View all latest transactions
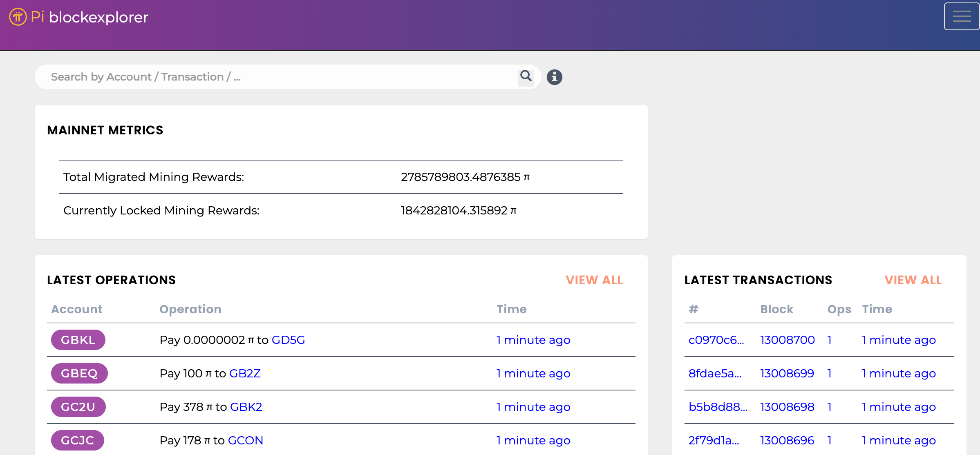980x455 pixels. pos(913,280)
